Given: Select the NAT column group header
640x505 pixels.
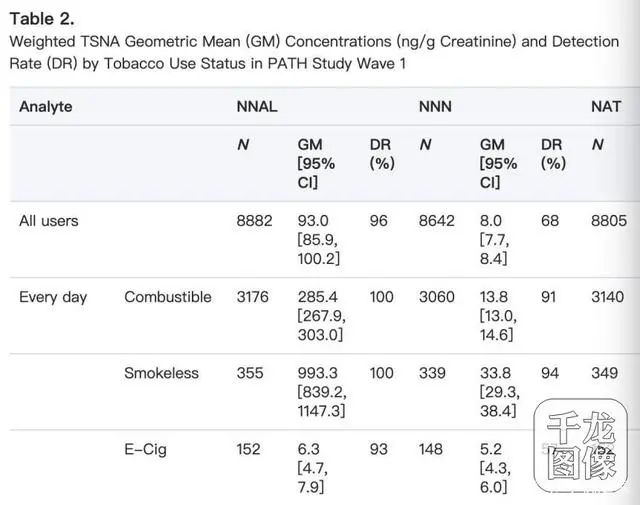Looking at the screenshot, I should coord(606,106).
